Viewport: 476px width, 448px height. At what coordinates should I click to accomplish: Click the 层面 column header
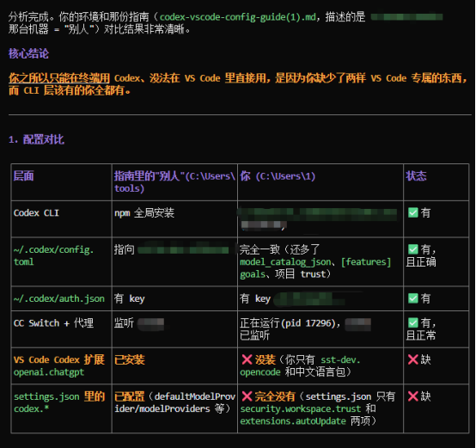[23, 176]
